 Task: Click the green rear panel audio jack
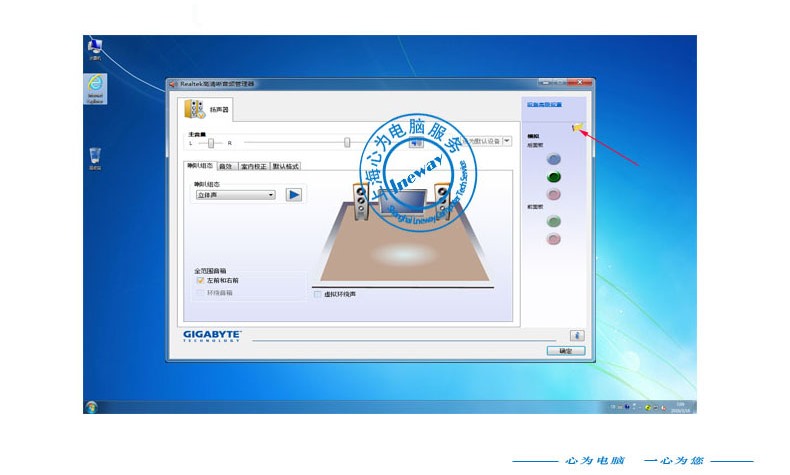(554, 177)
